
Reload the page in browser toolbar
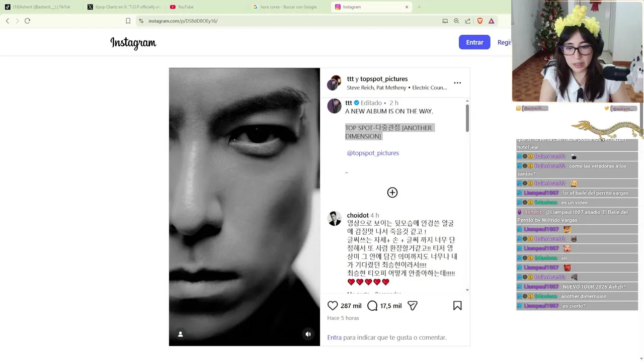tap(27, 21)
